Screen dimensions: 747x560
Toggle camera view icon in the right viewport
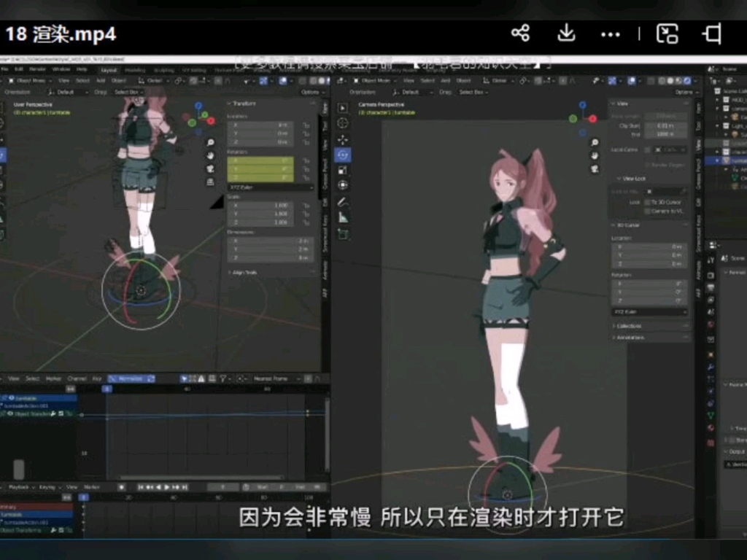pyautogui.click(x=595, y=168)
